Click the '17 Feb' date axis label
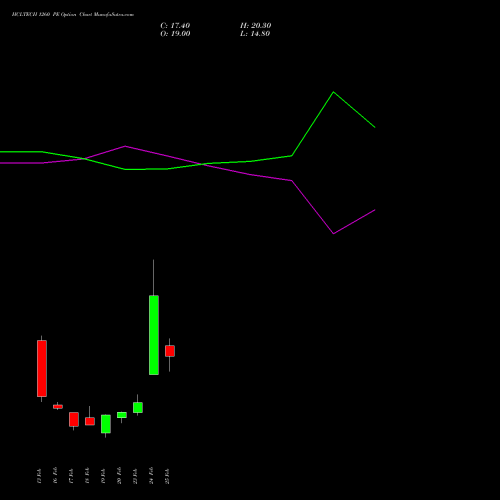The image size is (500, 500). tap(71, 476)
